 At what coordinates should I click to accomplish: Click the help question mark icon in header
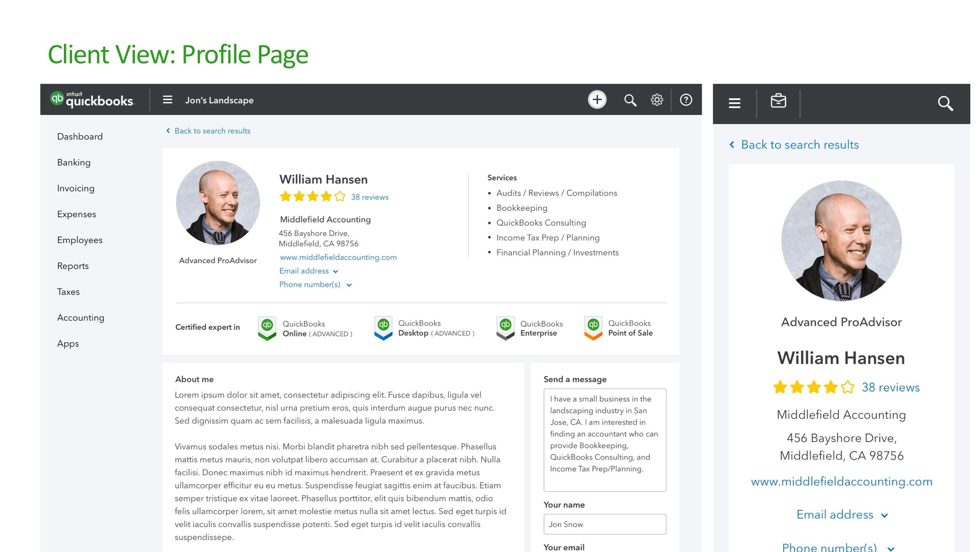[x=686, y=100]
